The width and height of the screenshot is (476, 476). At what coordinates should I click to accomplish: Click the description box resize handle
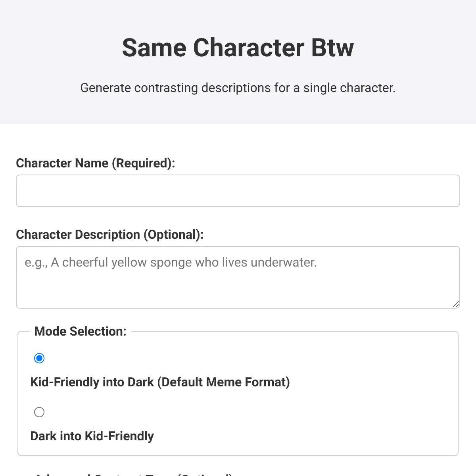tap(456, 304)
